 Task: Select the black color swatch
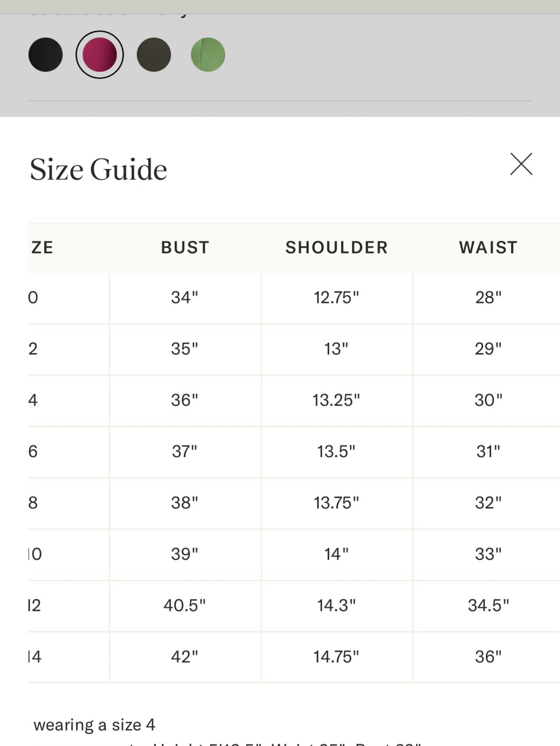(46, 55)
